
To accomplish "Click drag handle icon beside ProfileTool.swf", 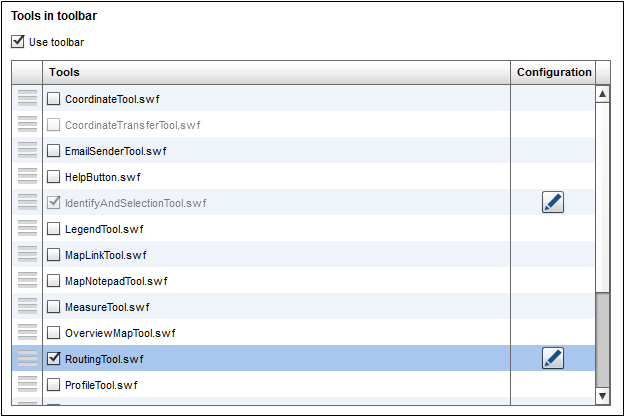I will (x=28, y=384).
